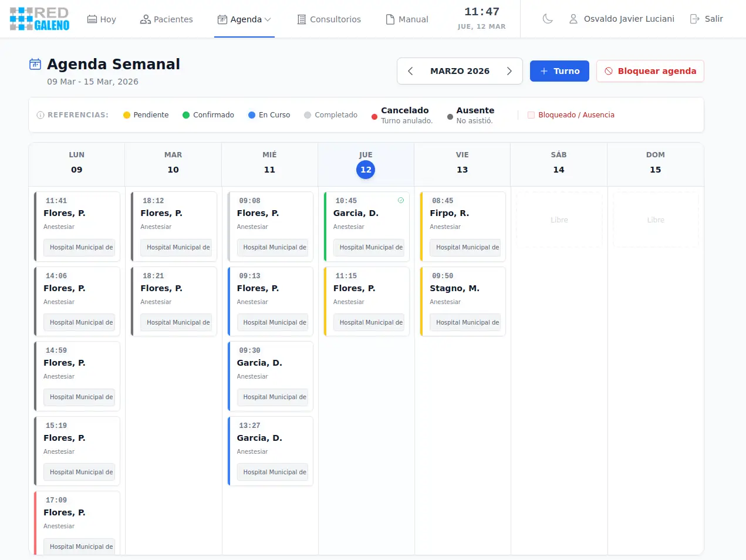Open the Consultorios section
The image size is (746, 560).
(329, 19)
